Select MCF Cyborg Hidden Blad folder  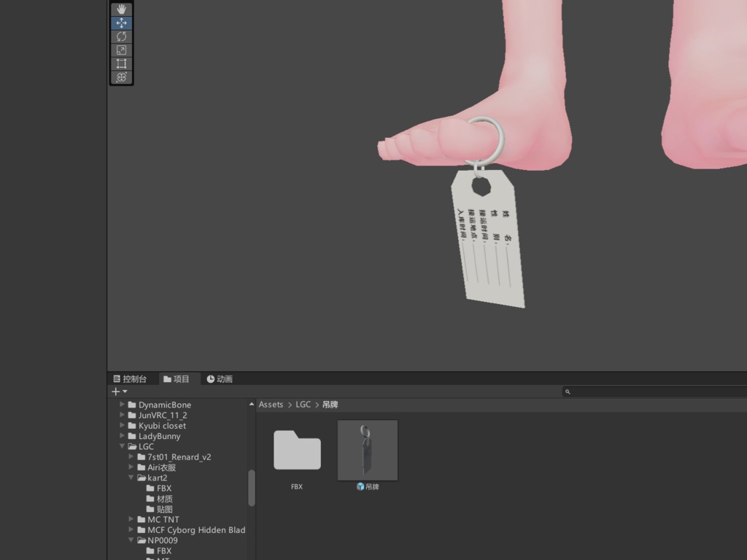pos(192,530)
